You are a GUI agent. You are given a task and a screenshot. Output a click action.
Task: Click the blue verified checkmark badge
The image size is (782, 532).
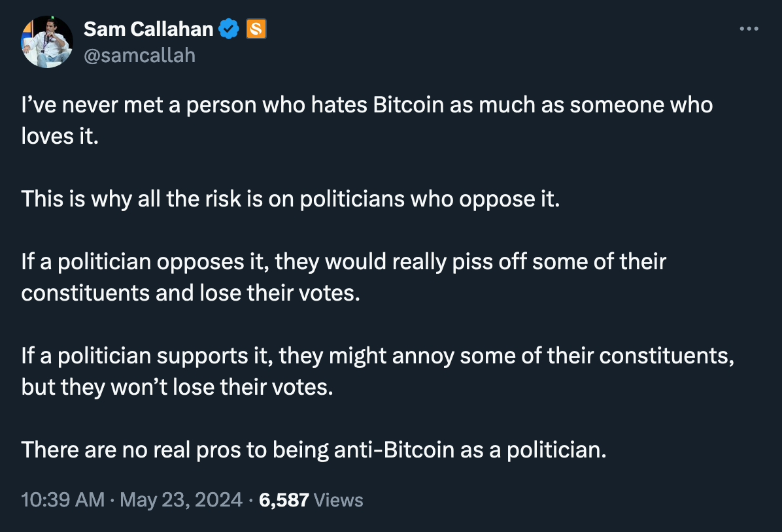(x=229, y=29)
